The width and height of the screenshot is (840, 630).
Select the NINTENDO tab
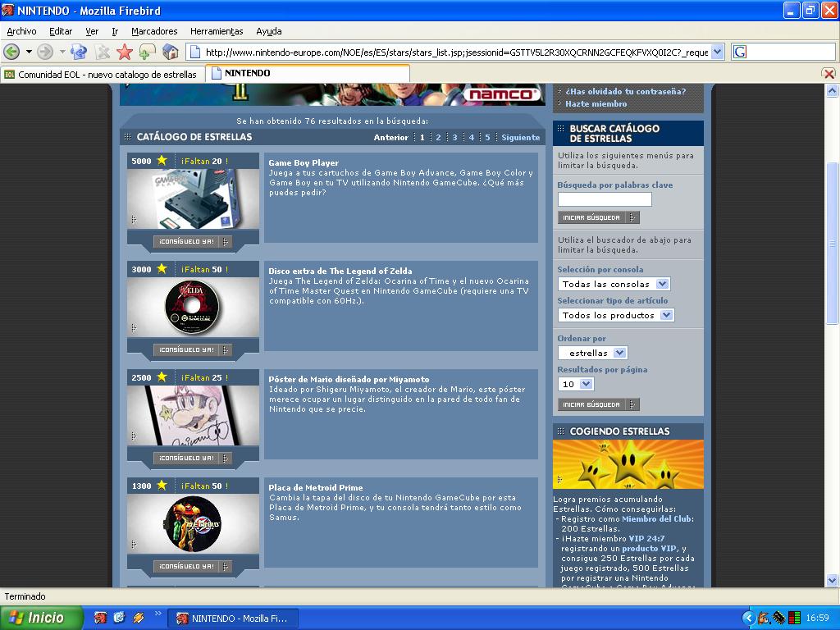coord(308,73)
